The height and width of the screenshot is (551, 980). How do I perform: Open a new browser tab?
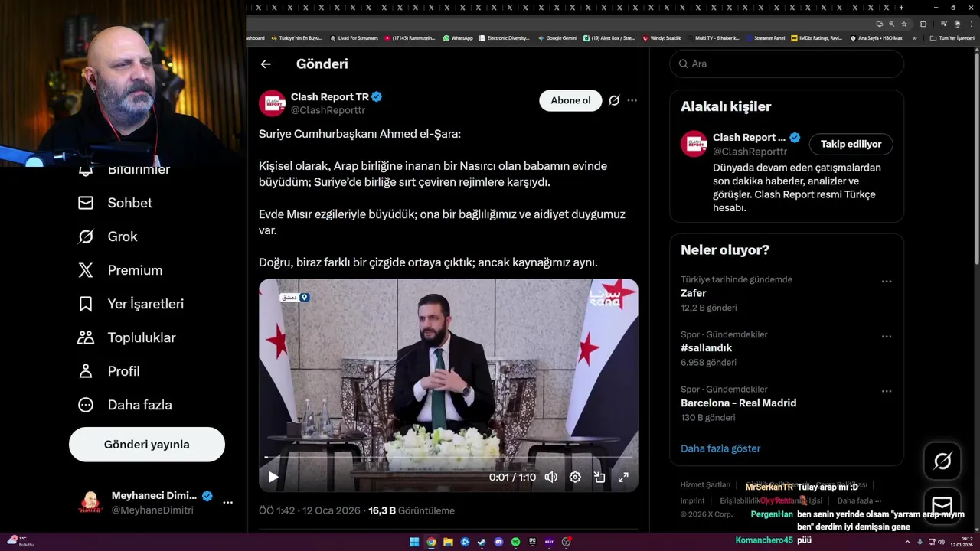tap(901, 8)
